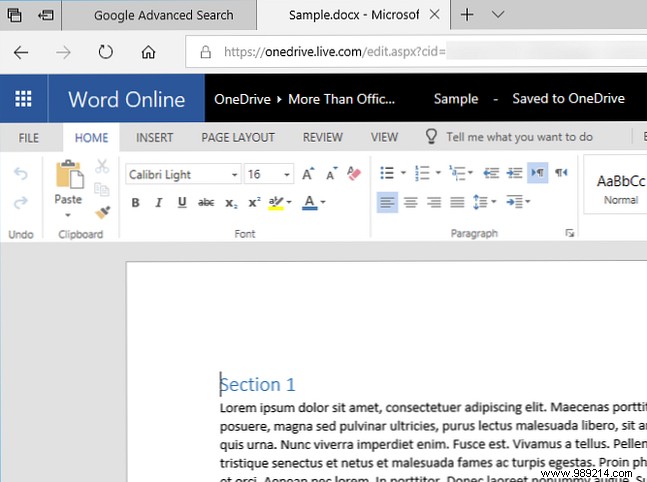The image size is (647, 482).
Task: Open Paragraph dialog launcher
Action: pyautogui.click(x=570, y=233)
